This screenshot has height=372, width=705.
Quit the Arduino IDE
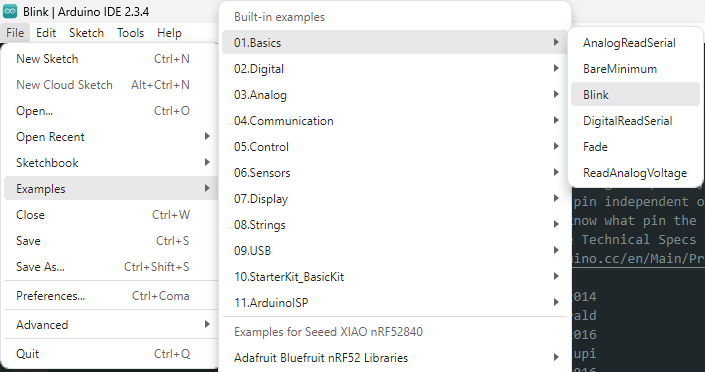[x=111, y=354]
